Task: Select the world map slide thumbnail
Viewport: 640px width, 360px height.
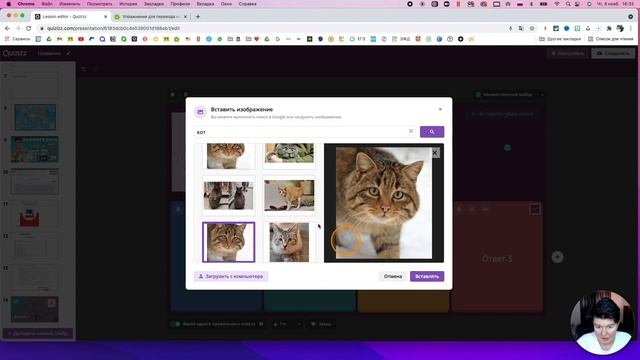Action: click(35, 117)
